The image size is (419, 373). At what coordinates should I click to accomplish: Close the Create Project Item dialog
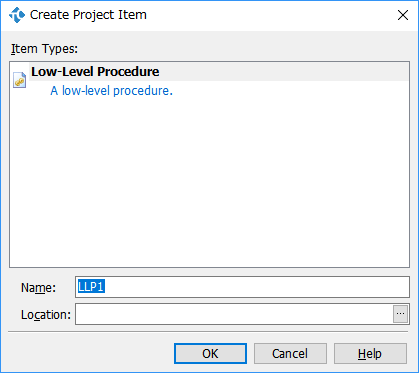click(403, 15)
